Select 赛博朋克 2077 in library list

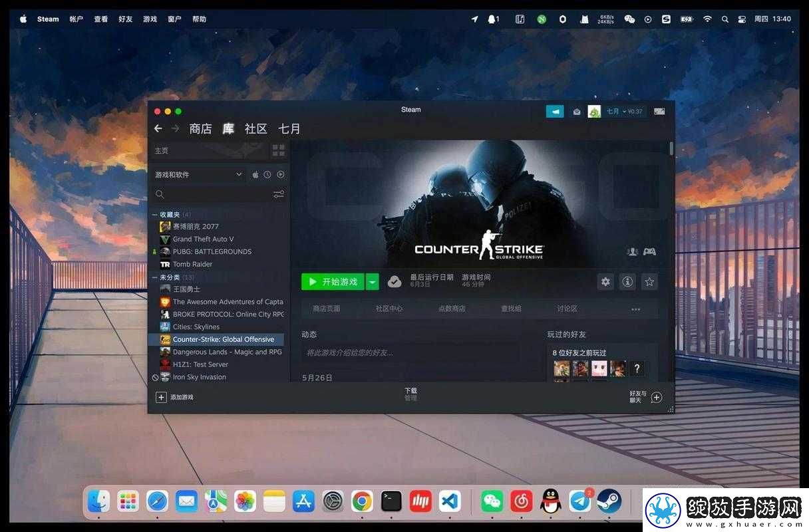coord(196,226)
